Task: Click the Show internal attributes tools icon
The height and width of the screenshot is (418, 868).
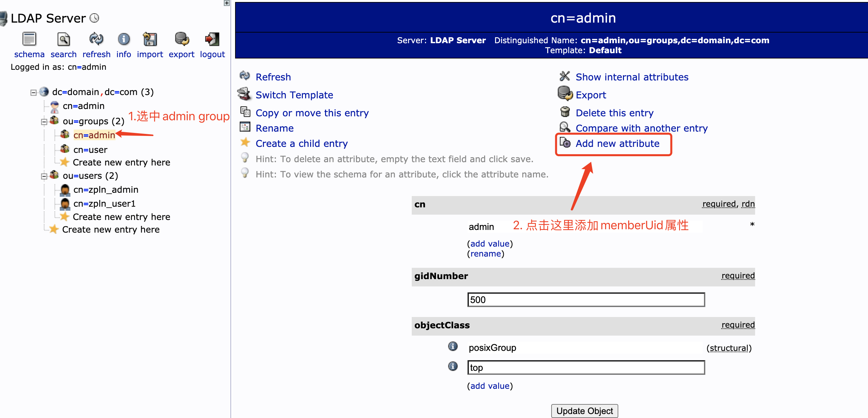Action: (565, 76)
